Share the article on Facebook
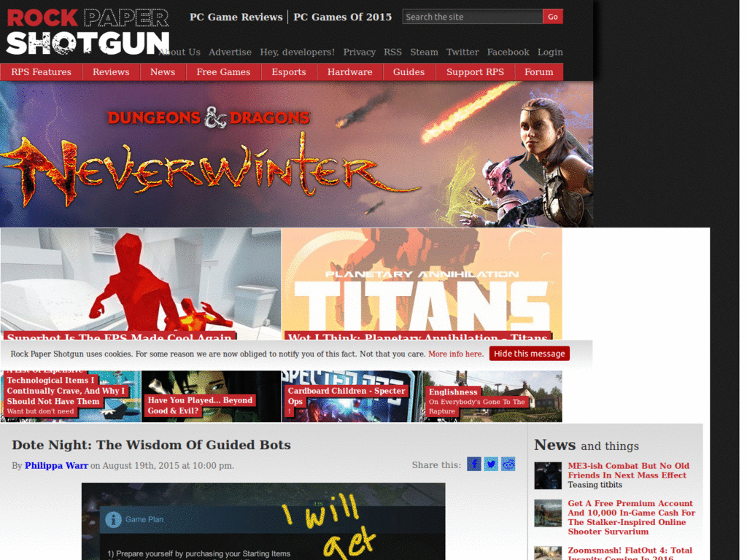This screenshot has width=747, height=560. click(x=473, y=464)
